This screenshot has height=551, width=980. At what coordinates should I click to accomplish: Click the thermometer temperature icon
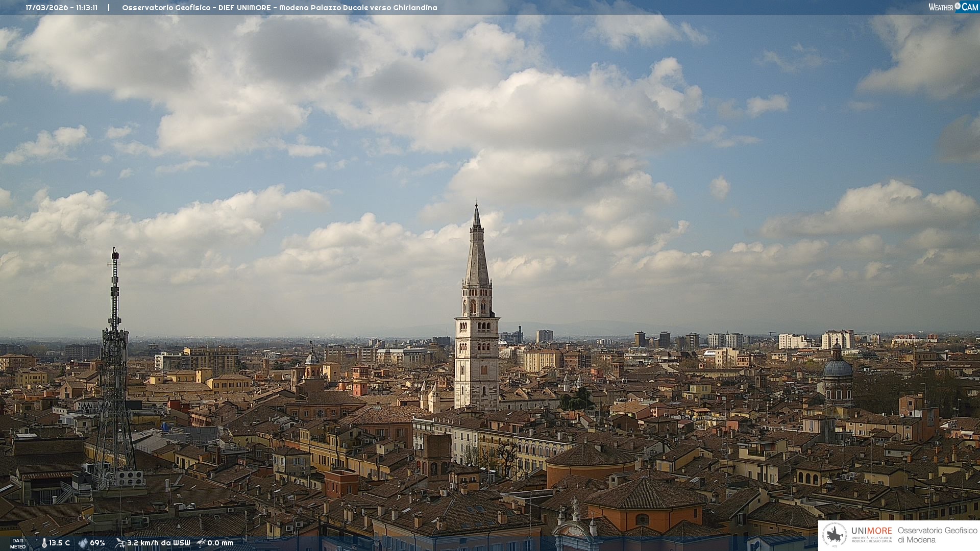(x=44, y=543)
